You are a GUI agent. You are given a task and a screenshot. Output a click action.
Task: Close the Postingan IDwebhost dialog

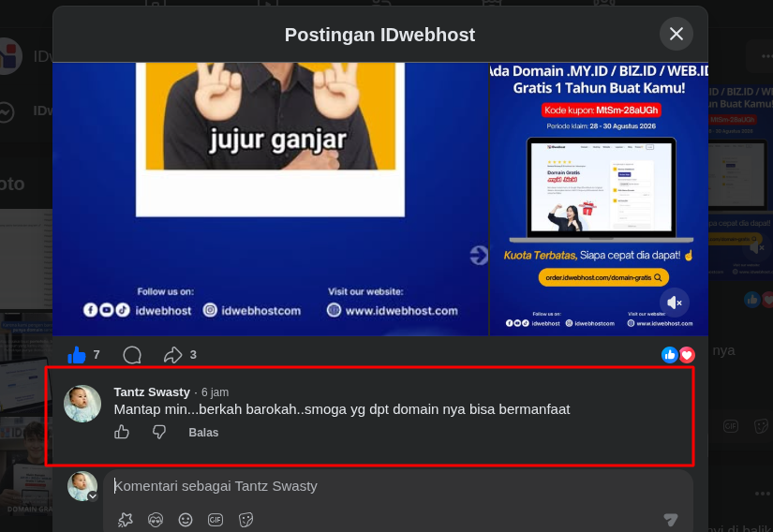676,34
